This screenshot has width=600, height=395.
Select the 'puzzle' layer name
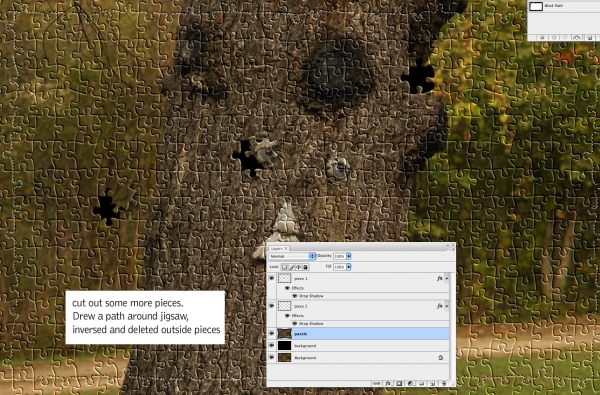pyautogui.click(x=301, y=334)
